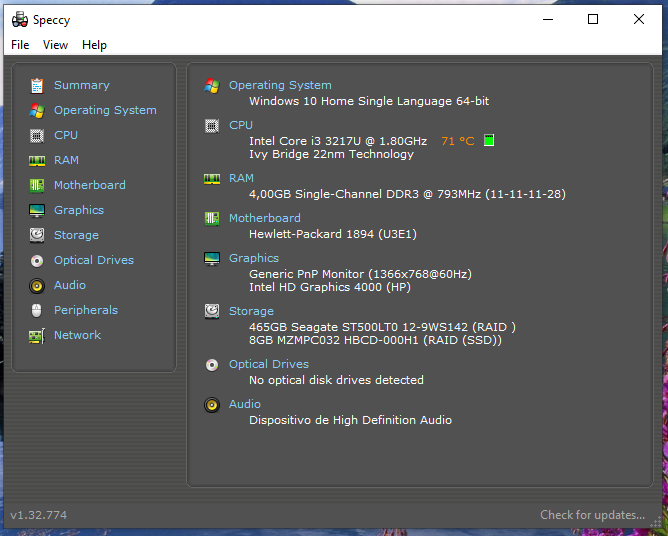Select Summary in the sidebar

click(x=82, y=85)
